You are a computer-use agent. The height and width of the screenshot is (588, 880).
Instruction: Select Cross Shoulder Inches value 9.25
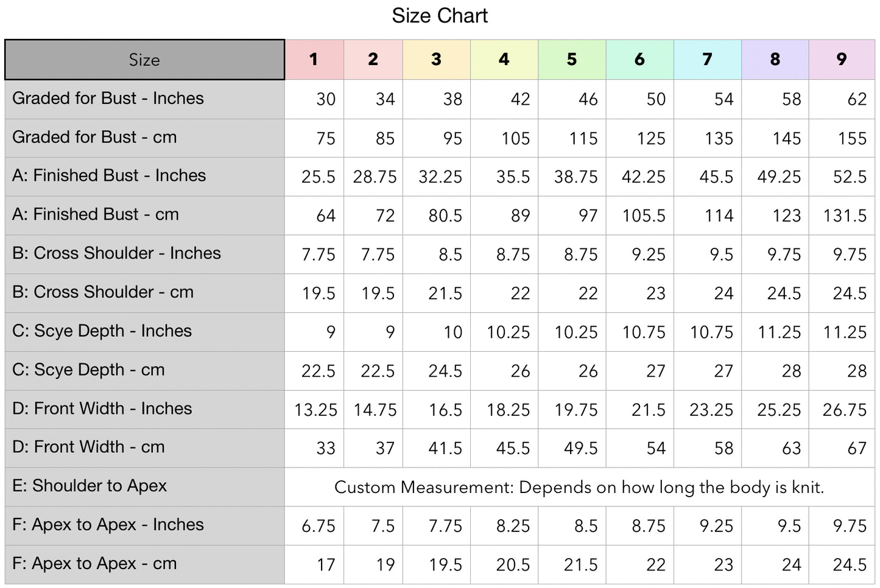click(x=649, y=254)
